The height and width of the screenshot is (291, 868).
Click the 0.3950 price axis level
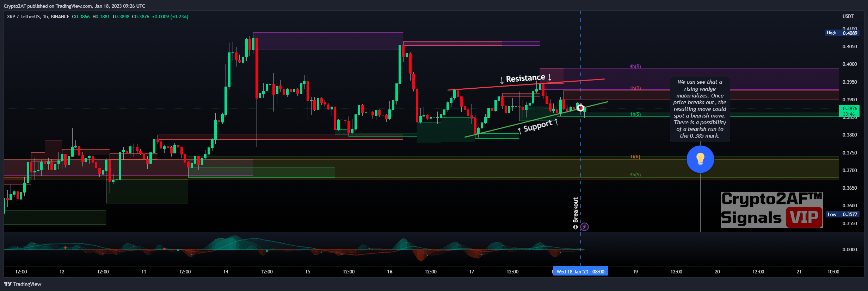[850, 82]
